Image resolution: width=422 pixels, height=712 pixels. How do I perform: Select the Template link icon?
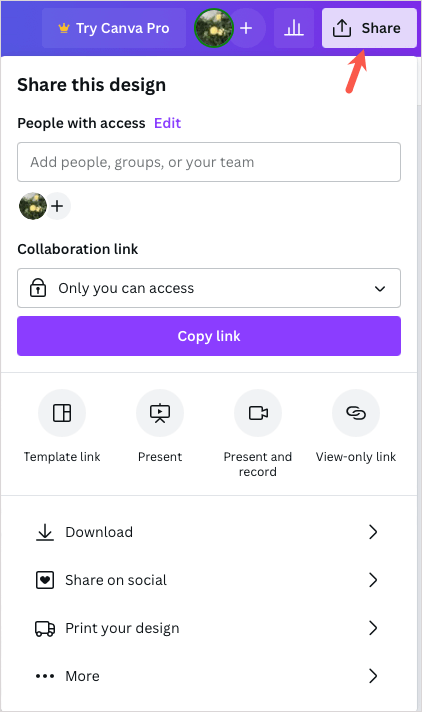point(62,413)
